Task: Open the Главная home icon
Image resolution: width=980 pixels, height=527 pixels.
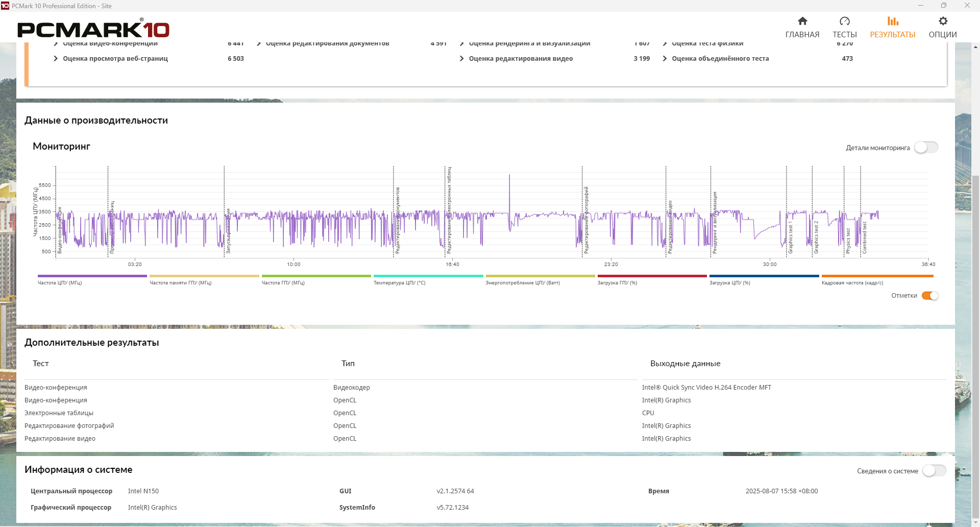Action: [x=802, y=21]
